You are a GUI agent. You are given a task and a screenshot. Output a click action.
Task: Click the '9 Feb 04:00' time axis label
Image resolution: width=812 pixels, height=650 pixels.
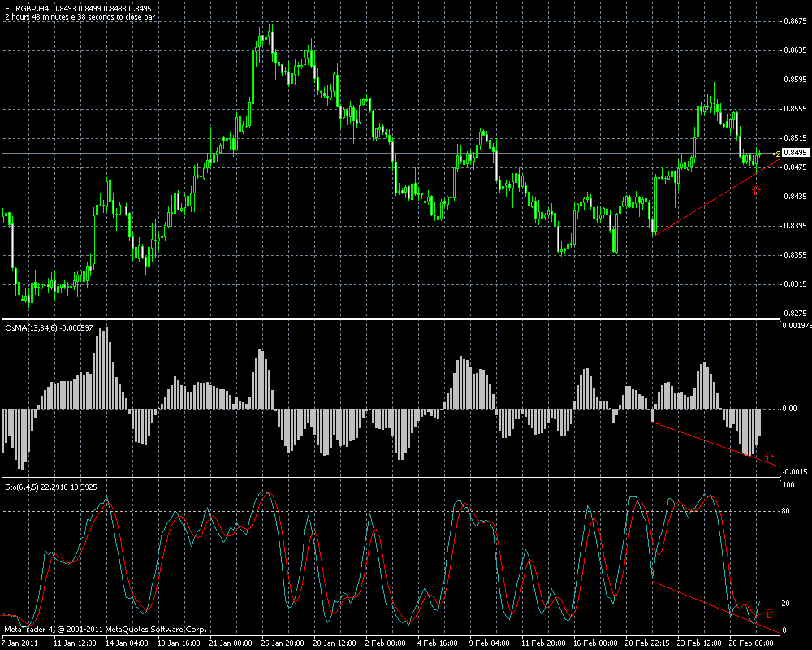click(489, 643)
